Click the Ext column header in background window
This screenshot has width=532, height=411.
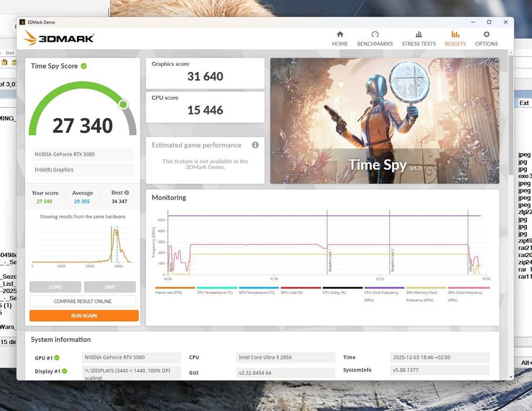click(x=524, y=103)
